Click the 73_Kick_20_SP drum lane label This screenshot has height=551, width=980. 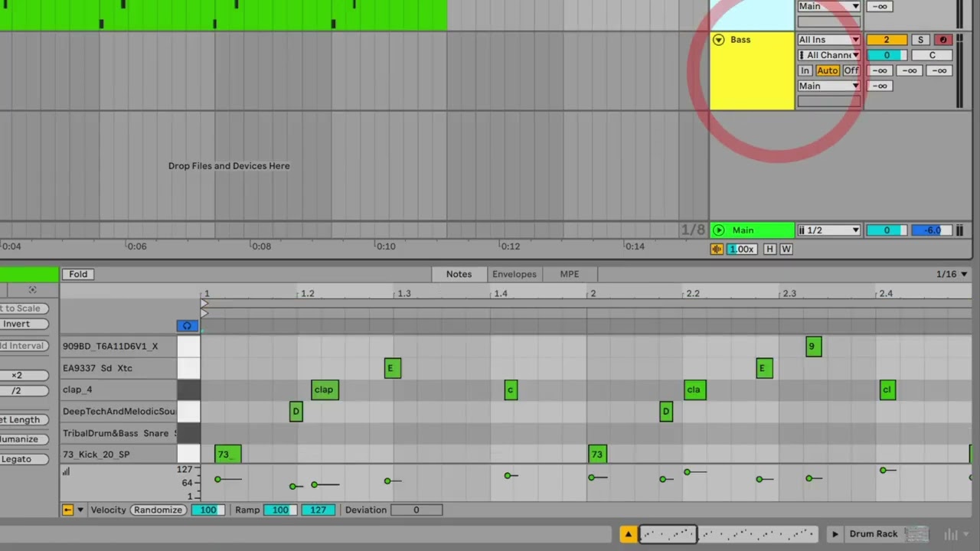pyautogui.click(x=96, y=455)
